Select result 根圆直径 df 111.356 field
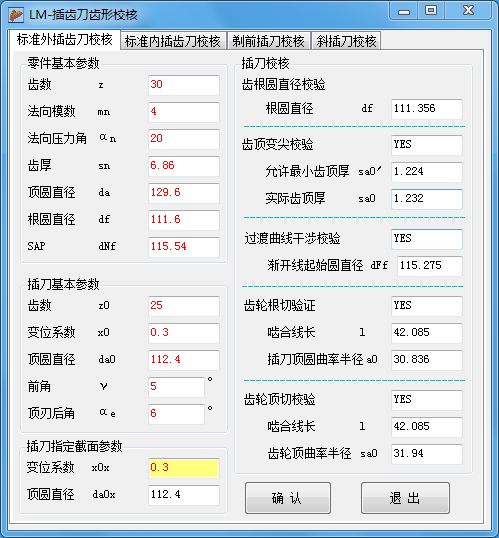Screen dimensions: 499x538 [x=427, y=109]
